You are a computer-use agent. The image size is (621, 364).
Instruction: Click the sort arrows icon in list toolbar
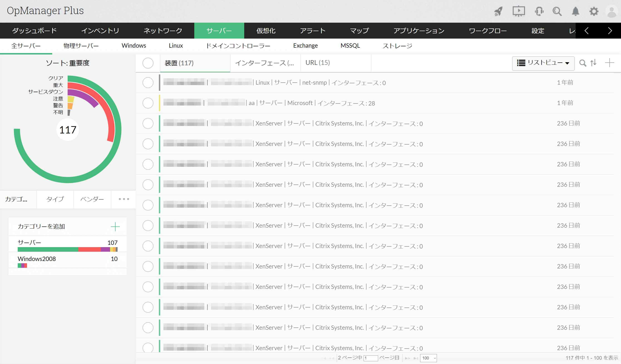point(593,63)
